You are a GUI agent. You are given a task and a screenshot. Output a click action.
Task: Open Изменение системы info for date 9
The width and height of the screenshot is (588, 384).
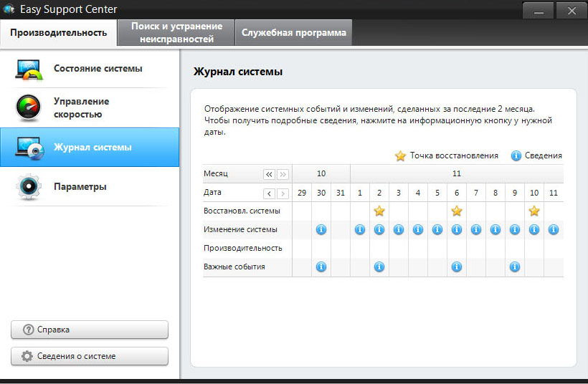click(x=515, y=229)
